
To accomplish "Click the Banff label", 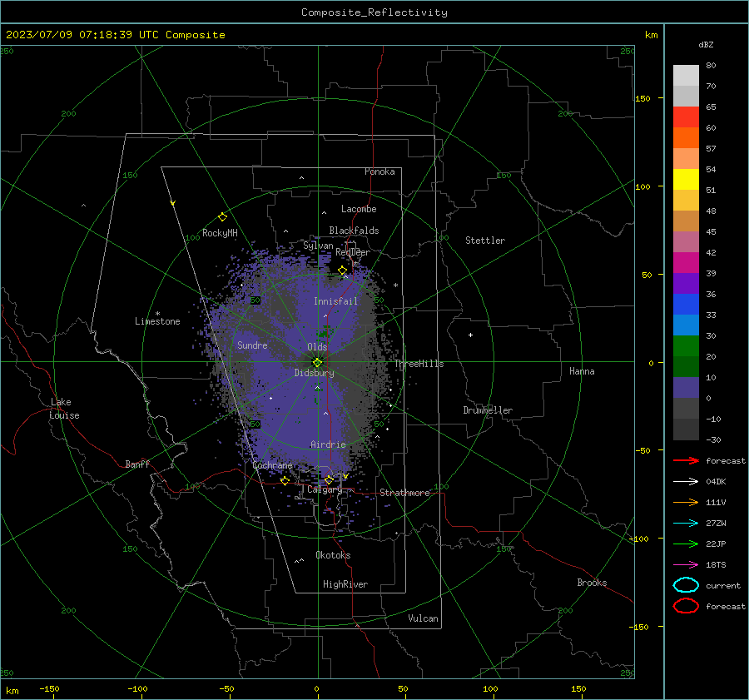I will pyautogui.click(x=137, y=464).
